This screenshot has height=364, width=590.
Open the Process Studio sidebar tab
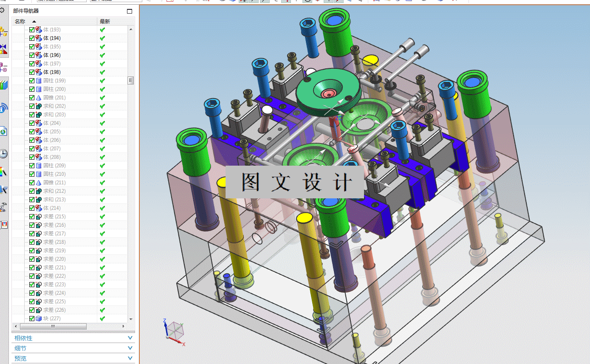[4, 189]
